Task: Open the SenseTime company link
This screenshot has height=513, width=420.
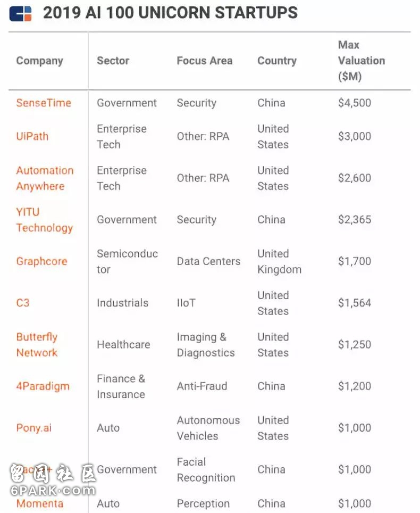Action: [x=44, y=103]
